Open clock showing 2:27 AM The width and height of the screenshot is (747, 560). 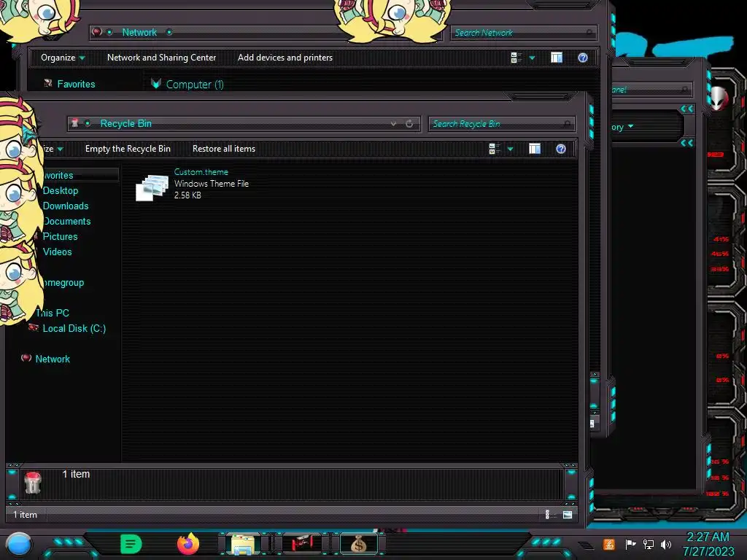pos(708,544)
